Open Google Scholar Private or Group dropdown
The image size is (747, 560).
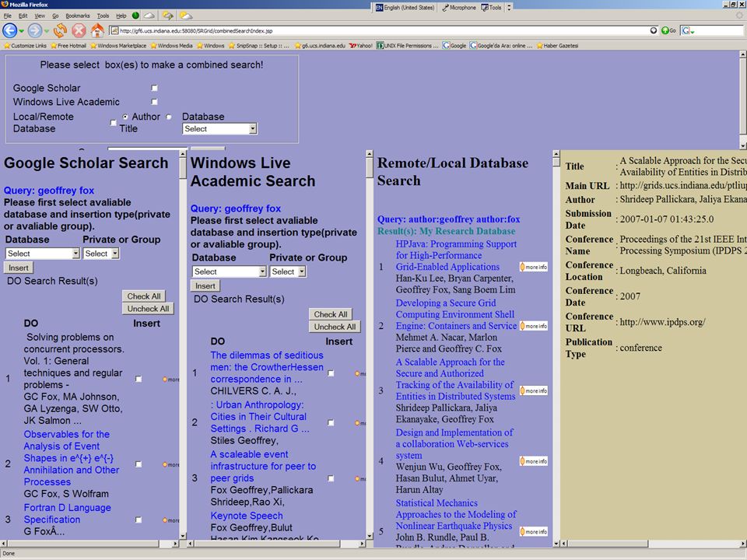pyautogui.click(x=101, y=254)
